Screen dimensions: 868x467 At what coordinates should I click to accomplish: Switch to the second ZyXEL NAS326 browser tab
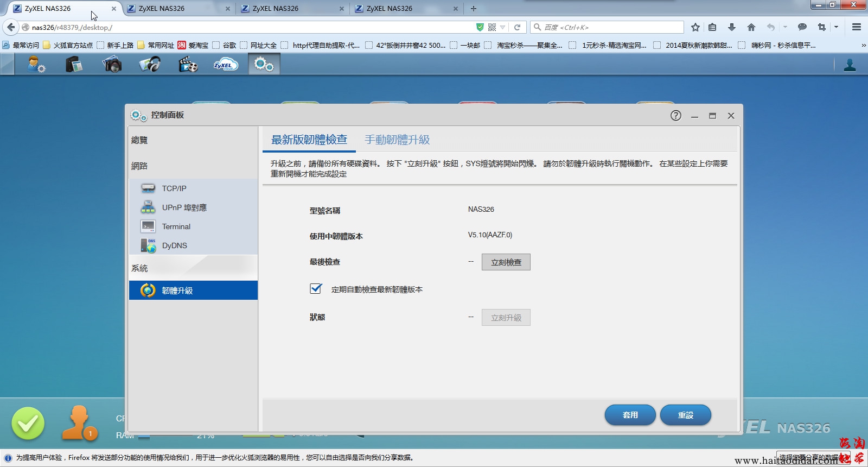[162, 9]
